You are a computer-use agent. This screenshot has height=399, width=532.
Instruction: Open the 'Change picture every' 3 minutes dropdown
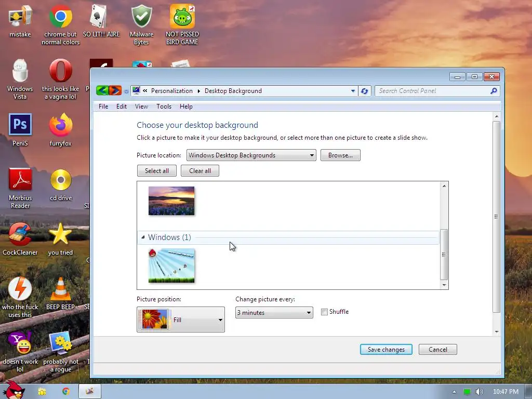[x=274, y=312]
